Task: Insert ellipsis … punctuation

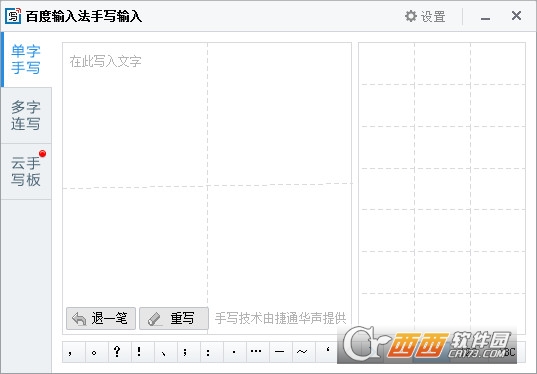Action: click(x=258, y=352)
